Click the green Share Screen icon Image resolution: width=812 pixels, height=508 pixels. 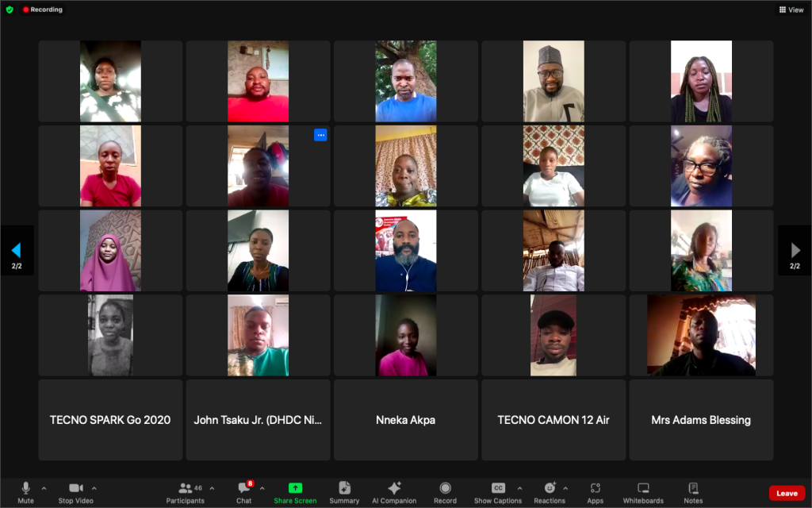pos(295,488)
